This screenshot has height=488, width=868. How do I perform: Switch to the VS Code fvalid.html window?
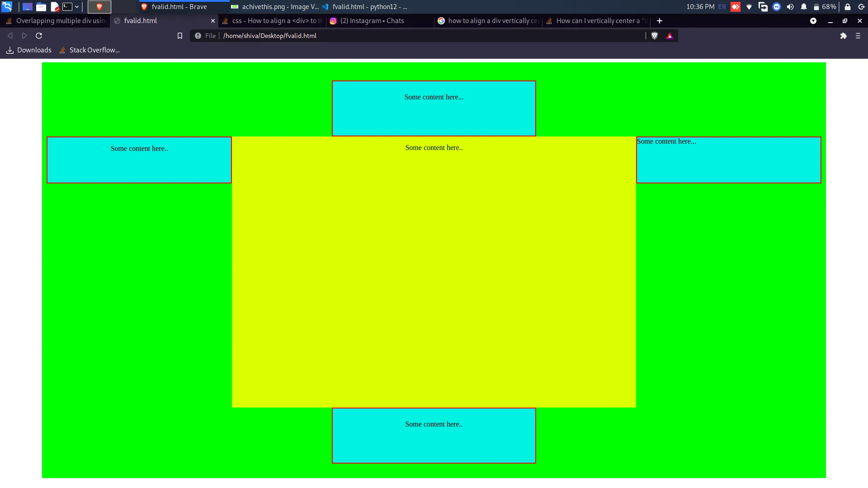point(364,7)
